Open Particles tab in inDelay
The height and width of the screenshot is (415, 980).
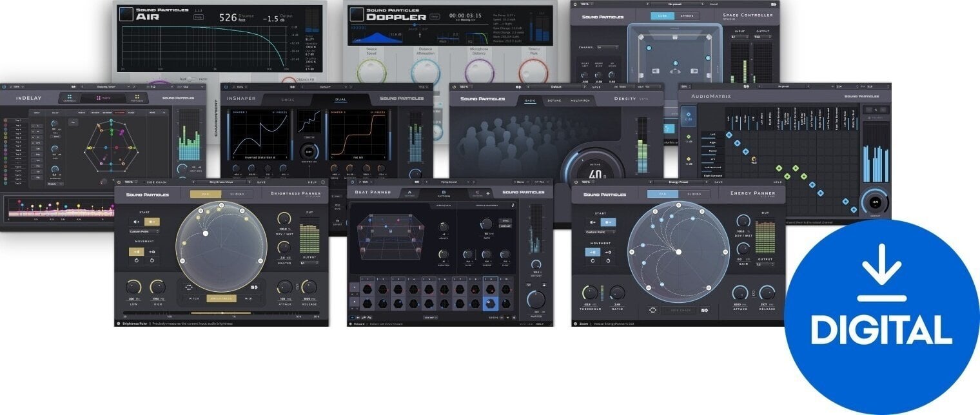(x=137, y=98)
